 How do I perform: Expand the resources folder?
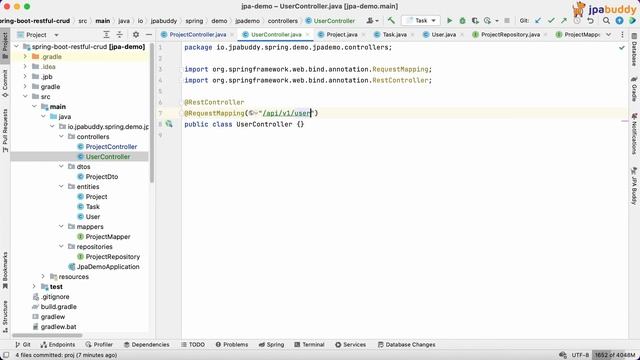(x=43, y=276)
